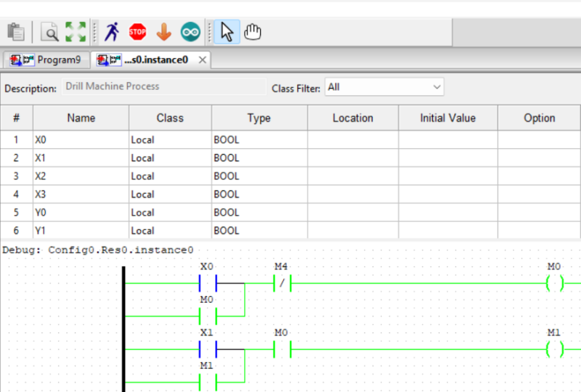Viewport: 581px width, 392px height.
Task: Click the Option column header
Action: [x=539, y=118]
